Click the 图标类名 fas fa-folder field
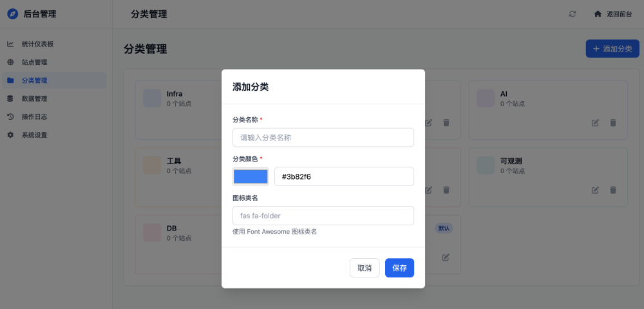This screenshot has height=309, width=644. coord(323,216)
